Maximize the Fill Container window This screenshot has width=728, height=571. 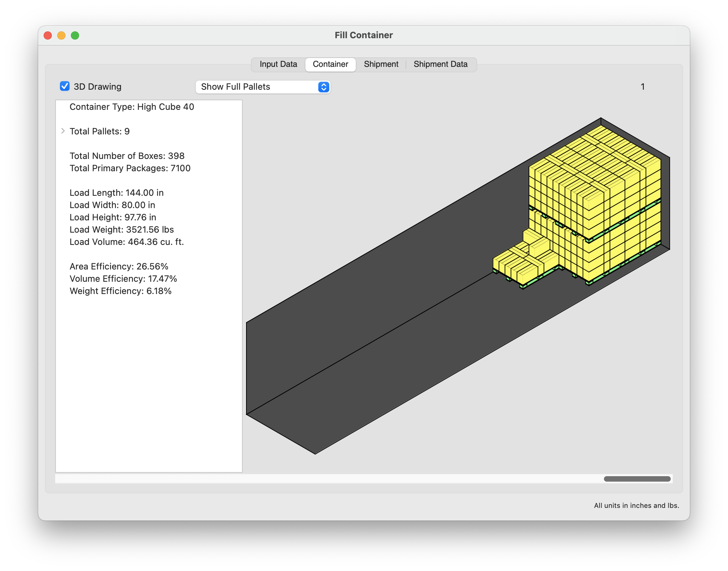click(75, 35)
